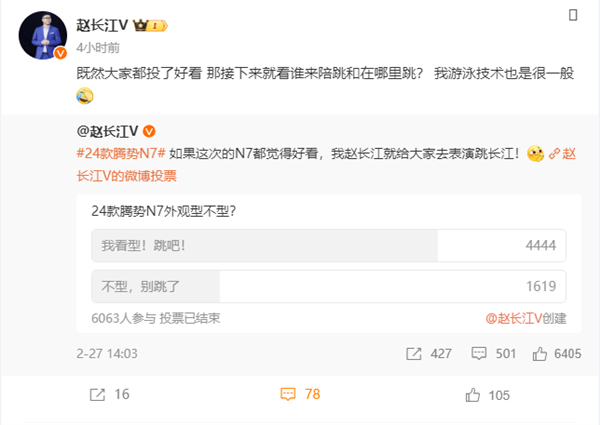The image size is (600, 425).
Task: Open comments icon showing 501
Action: point(479,353)
